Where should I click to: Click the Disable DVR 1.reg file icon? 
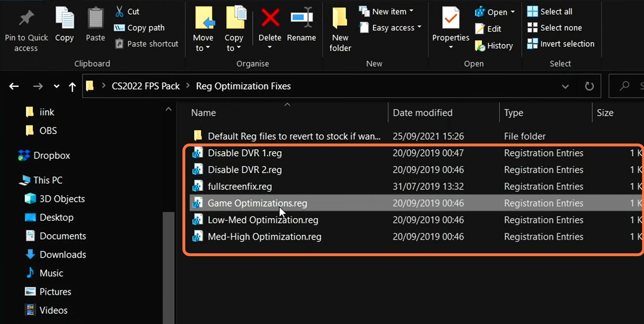click(198, 153)
